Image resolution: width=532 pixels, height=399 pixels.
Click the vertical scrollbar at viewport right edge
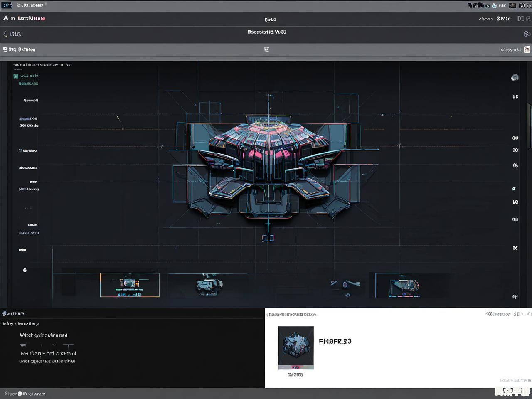click(x=530, y=125)
